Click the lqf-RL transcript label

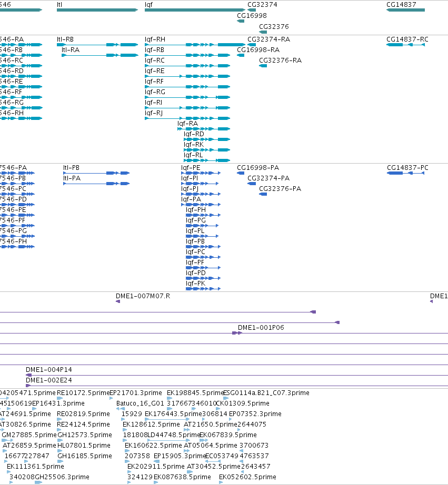[x=193, y=155]
